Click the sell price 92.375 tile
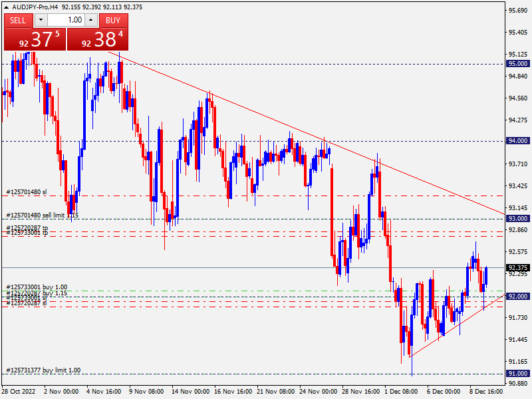This screenshot has height=399, width=532. point(35,39)
